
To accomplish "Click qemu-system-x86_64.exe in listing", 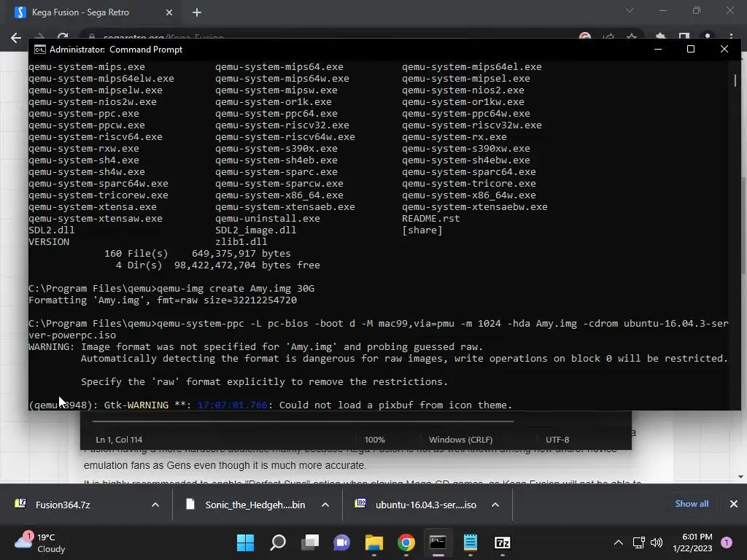I will pos(279,195).
